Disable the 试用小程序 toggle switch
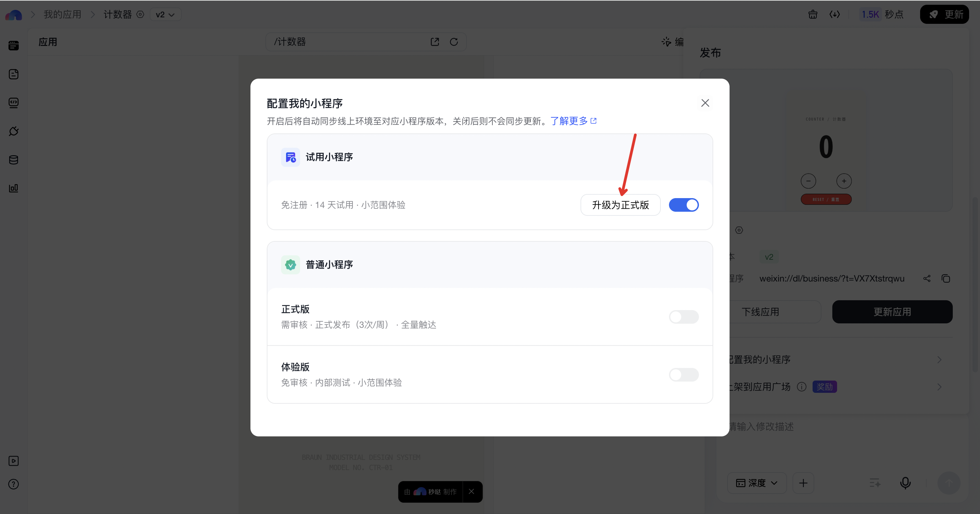Image resolution: width=980 pixels, height=514 pixels. coord(684,205)
